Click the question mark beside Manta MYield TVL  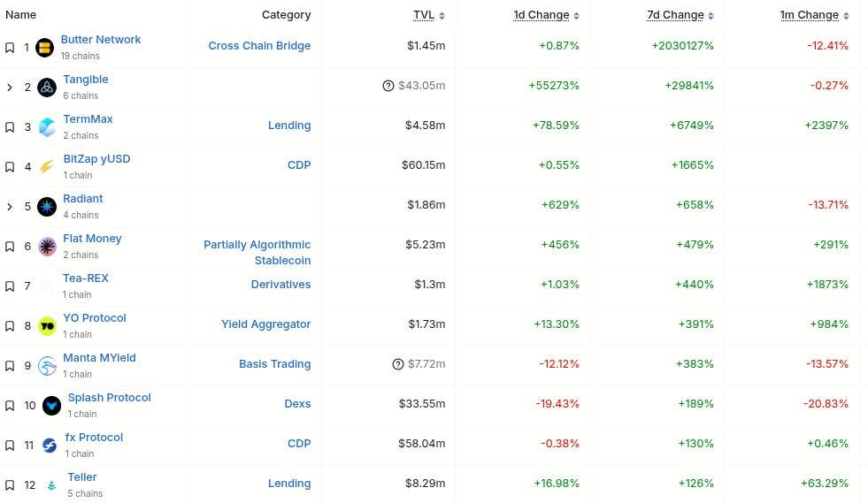(397, 364)
